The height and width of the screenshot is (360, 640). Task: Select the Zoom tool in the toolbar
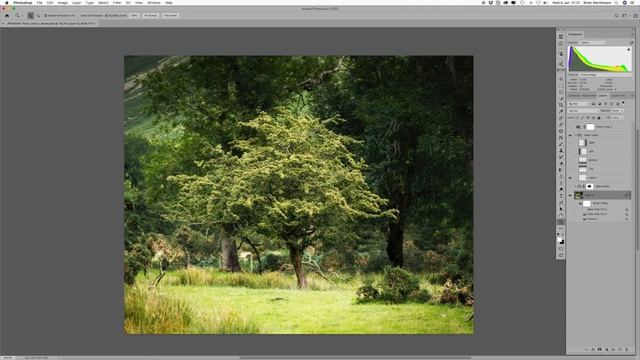coord(561,222)
